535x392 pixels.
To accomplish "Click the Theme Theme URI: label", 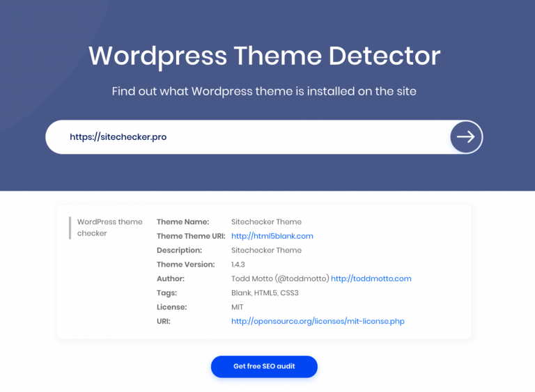I will click(x=191, y=236).
